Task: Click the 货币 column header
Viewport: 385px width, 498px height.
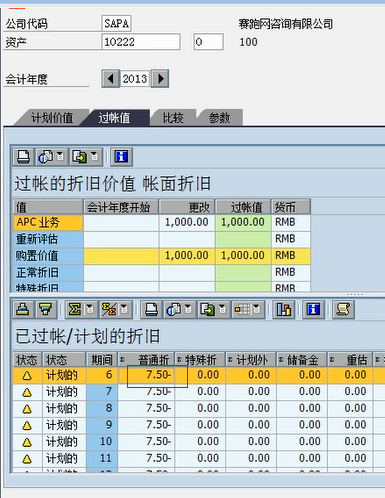Action: 291,207
